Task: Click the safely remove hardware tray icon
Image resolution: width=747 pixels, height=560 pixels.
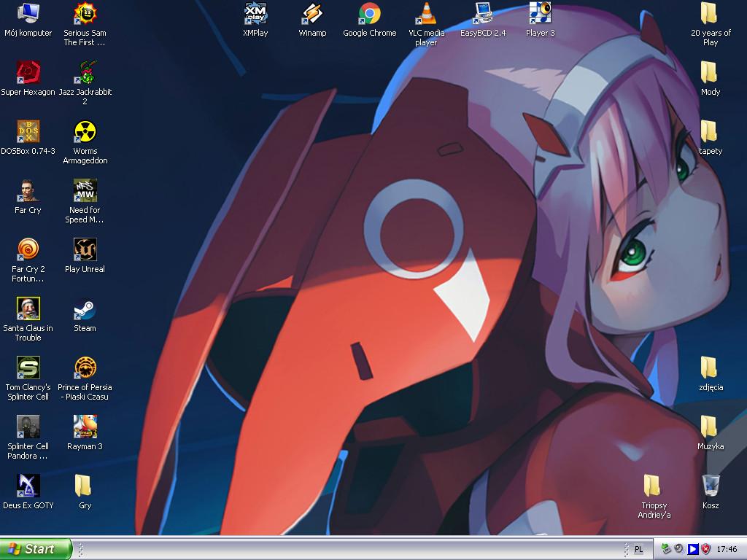Action: [x=666, y=550]
